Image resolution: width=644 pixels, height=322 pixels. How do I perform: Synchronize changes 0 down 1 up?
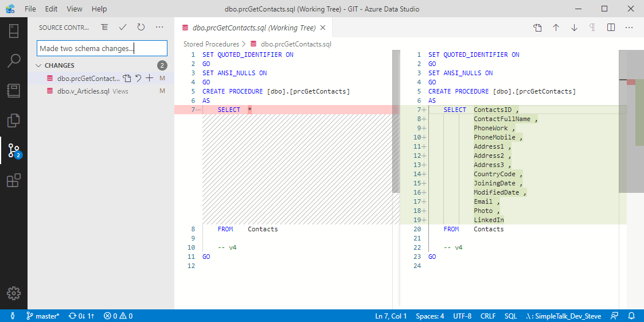click(x=82, y=316)
